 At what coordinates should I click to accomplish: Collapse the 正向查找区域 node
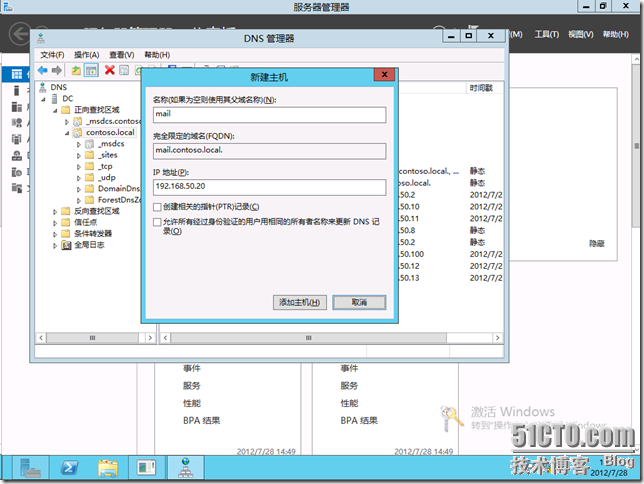coord(55,110)
